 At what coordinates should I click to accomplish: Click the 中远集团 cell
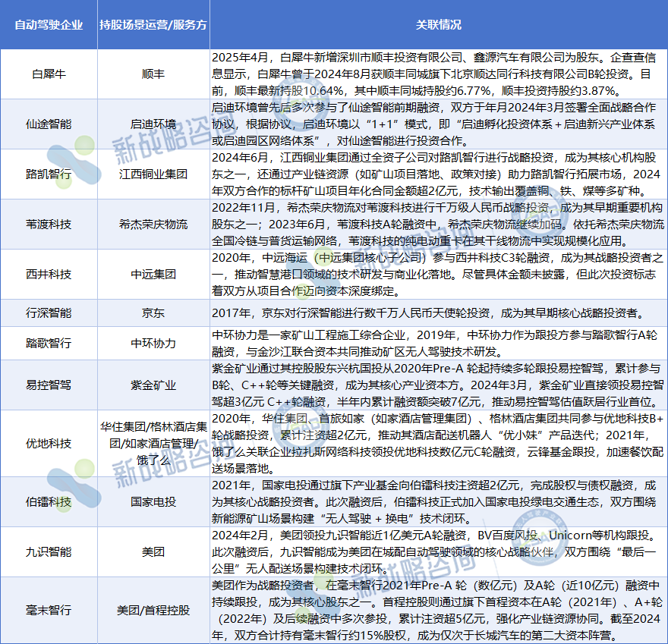click(x=153, y=274)
